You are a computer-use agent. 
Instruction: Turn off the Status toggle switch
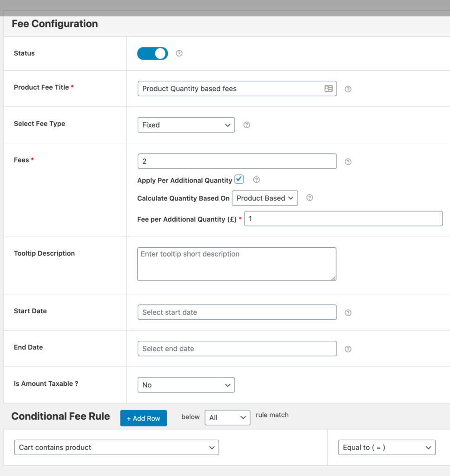tap(152, 53)
